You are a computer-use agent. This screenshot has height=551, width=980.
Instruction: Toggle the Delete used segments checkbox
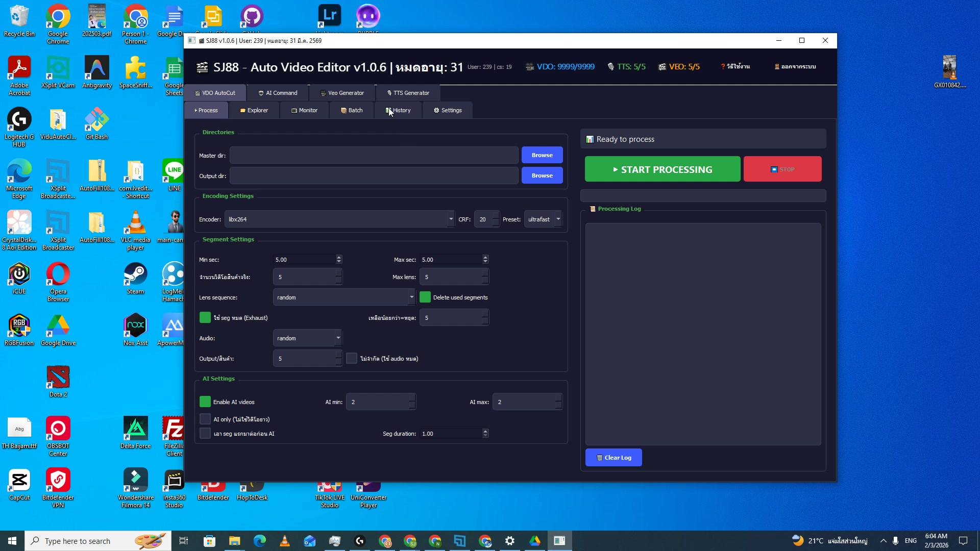point(425,297)
